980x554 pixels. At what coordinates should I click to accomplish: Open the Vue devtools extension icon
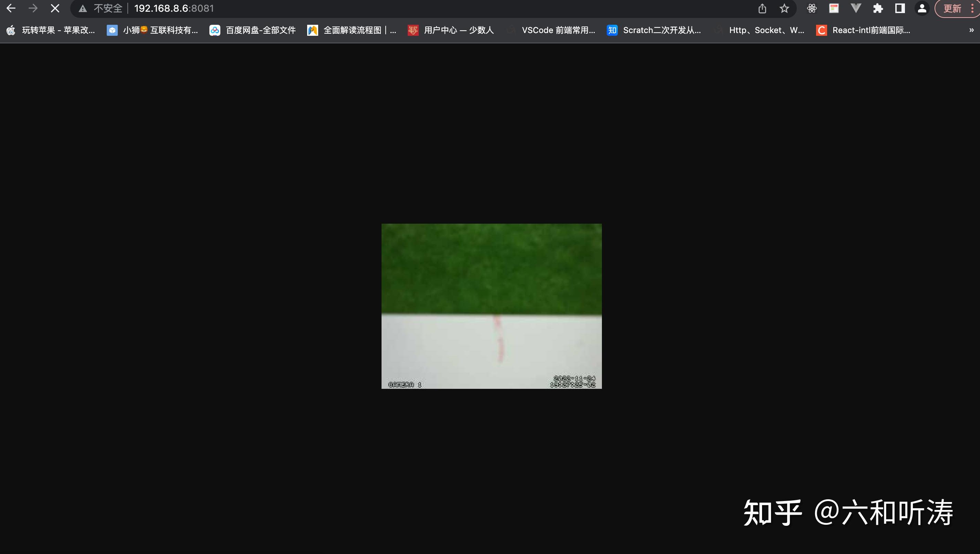coord(856,8)
